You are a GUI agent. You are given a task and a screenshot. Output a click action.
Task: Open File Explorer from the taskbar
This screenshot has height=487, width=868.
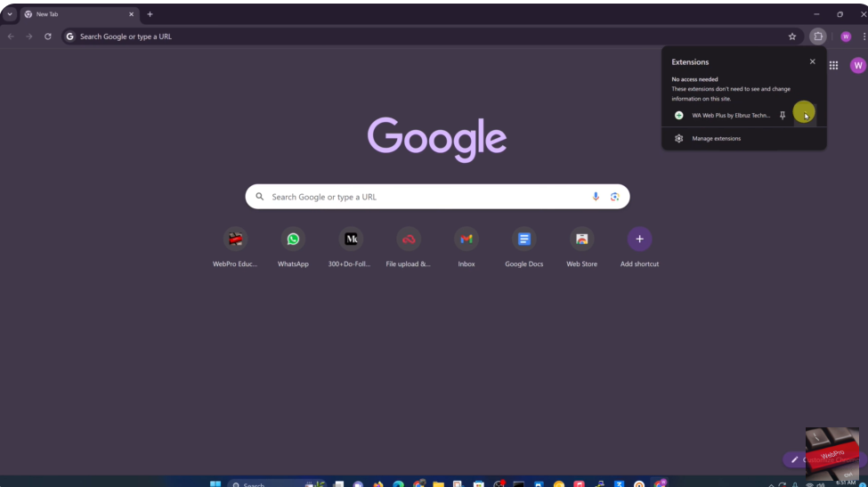pyautogui.click(x=438, y=484)
